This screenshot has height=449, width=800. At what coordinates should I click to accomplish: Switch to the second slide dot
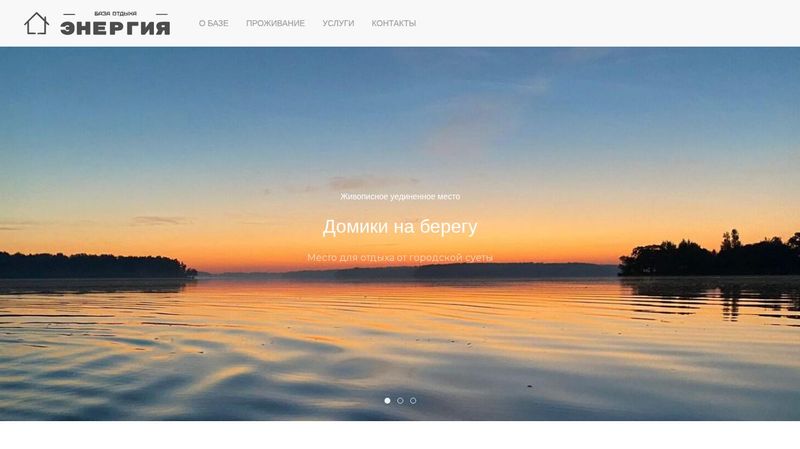click(x=400, y=401)
